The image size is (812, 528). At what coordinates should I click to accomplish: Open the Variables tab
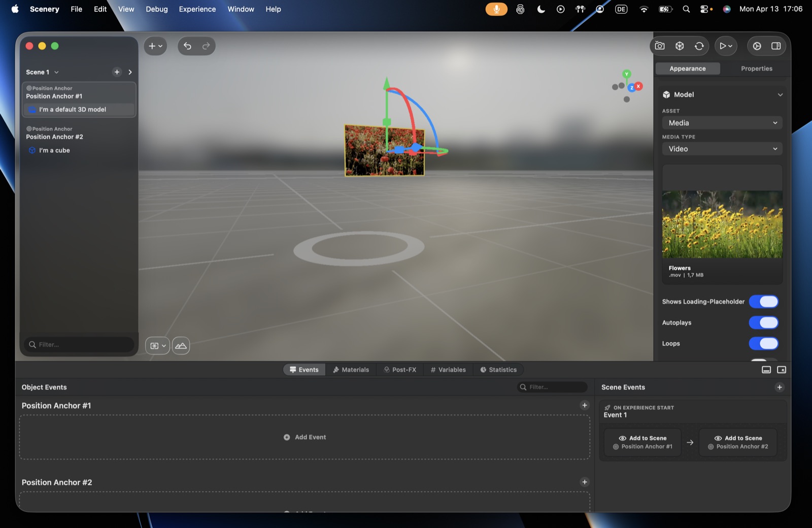(448, 370)
